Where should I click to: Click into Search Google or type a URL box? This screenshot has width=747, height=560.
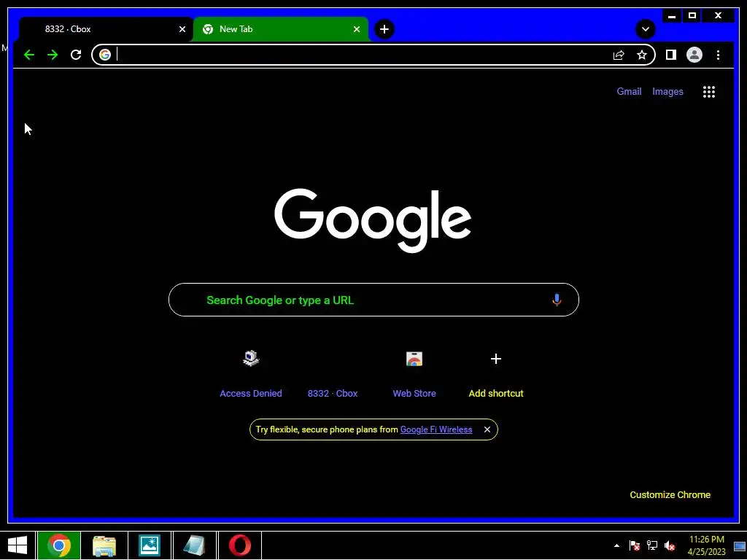click(373, 300)
